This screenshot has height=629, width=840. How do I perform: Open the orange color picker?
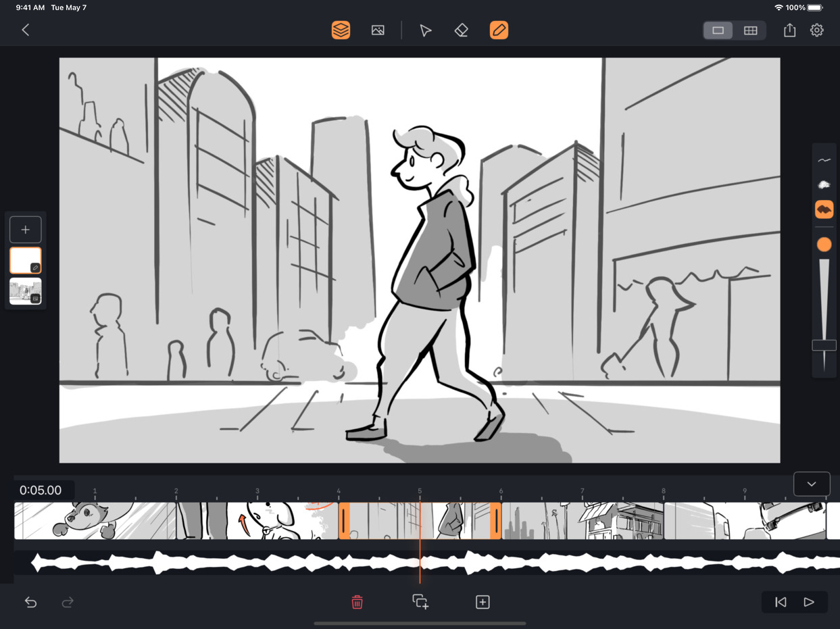click(x=824, y=244)
